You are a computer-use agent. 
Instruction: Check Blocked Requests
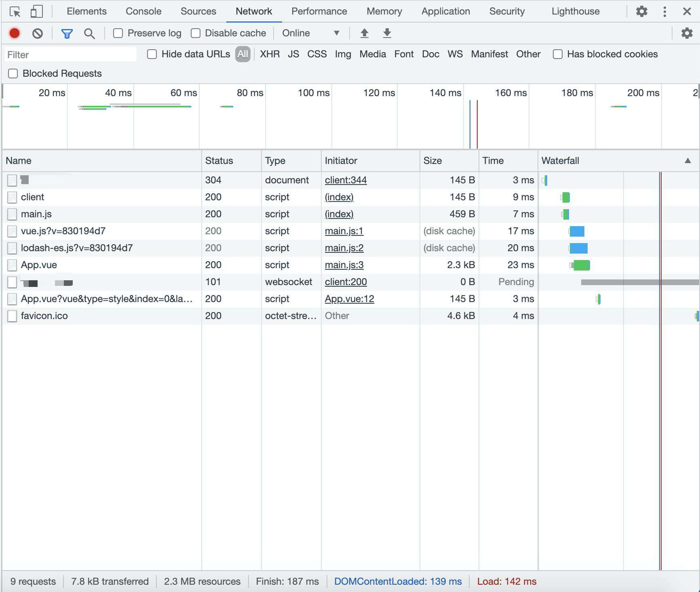(13, 73)
